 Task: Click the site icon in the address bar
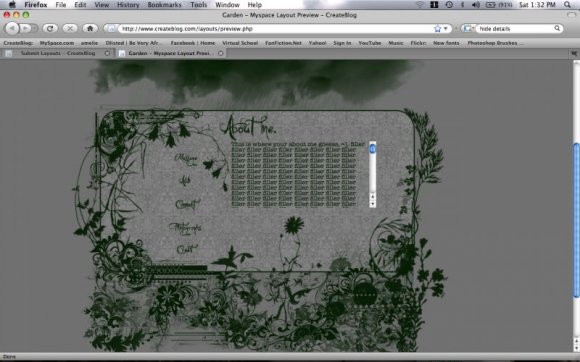[x=112, y=28]
